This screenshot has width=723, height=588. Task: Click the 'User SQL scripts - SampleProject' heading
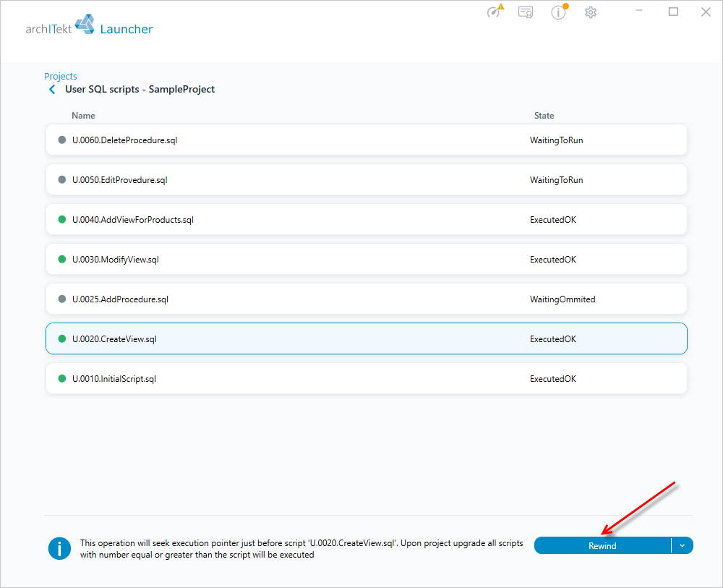tap(140, 90)
